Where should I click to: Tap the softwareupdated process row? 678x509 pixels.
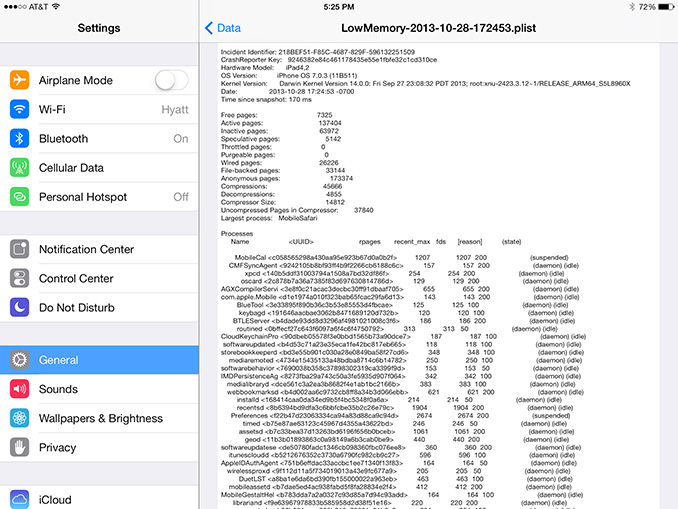(x=402, y=344)
